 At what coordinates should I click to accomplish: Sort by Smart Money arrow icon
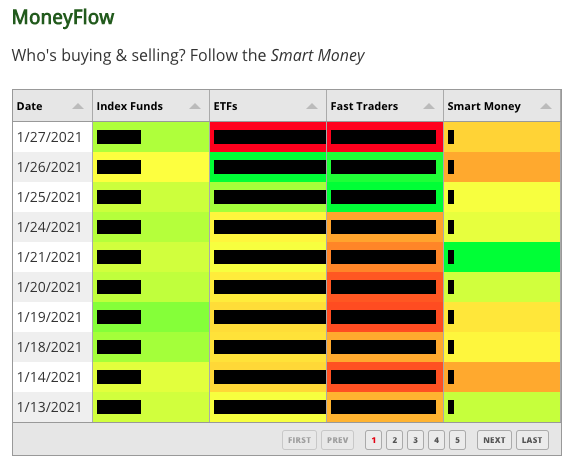pos(546,106)
